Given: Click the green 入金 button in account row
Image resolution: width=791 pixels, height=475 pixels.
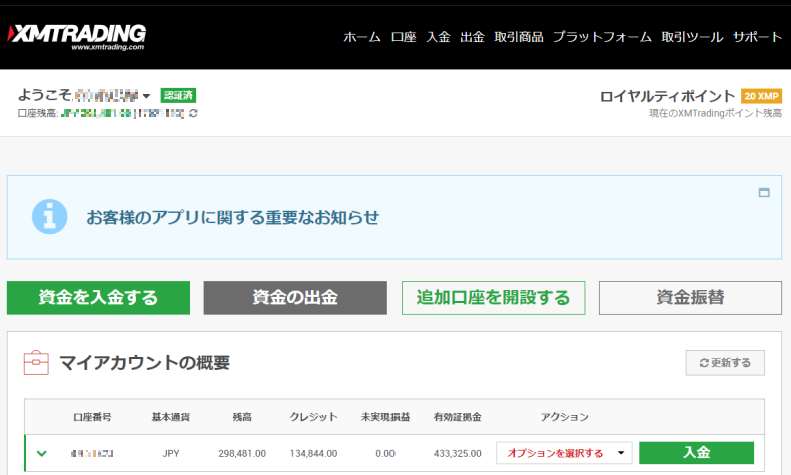Looking at the screenshot, I should (696, 453).
